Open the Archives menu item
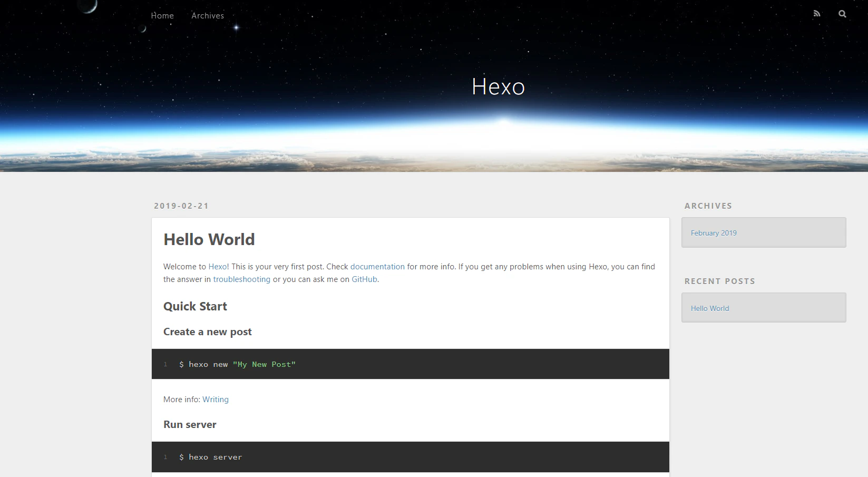This screenshot has width=868, height=477. (208, 16)
